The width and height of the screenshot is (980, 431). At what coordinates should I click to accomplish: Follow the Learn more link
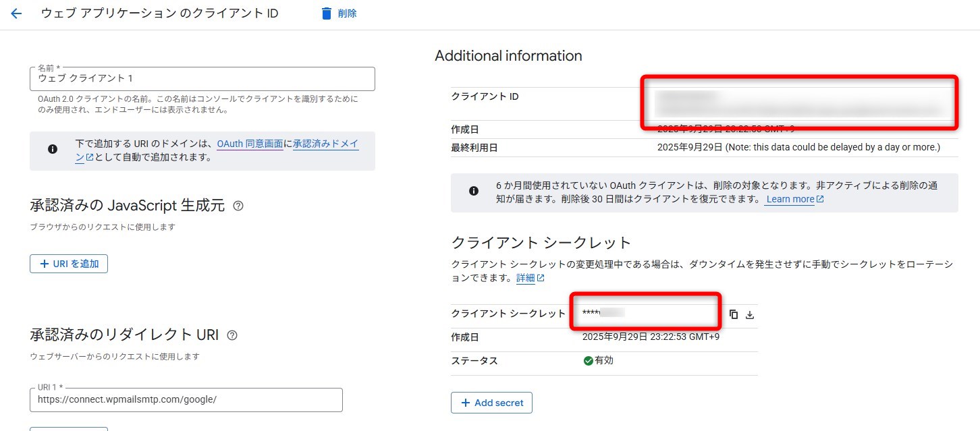pos(790,200)
